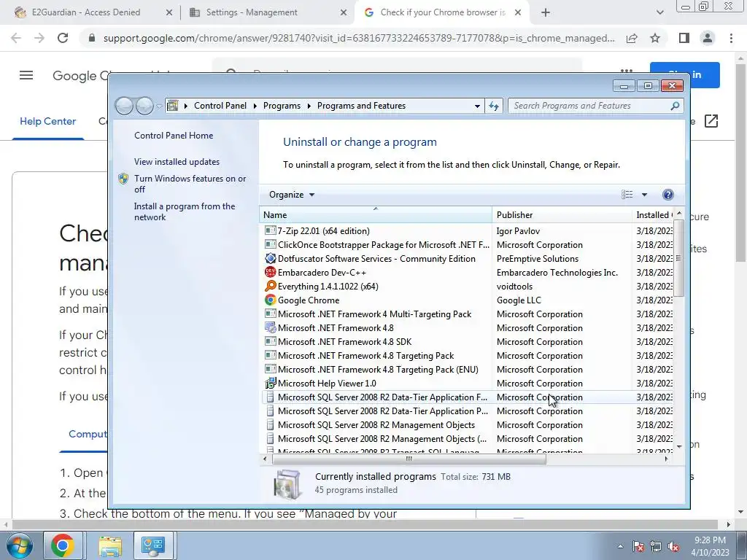Click the Google Chrome icon in program list
Viewport: 747px width, 560px height.
click(x=270, y=300)
